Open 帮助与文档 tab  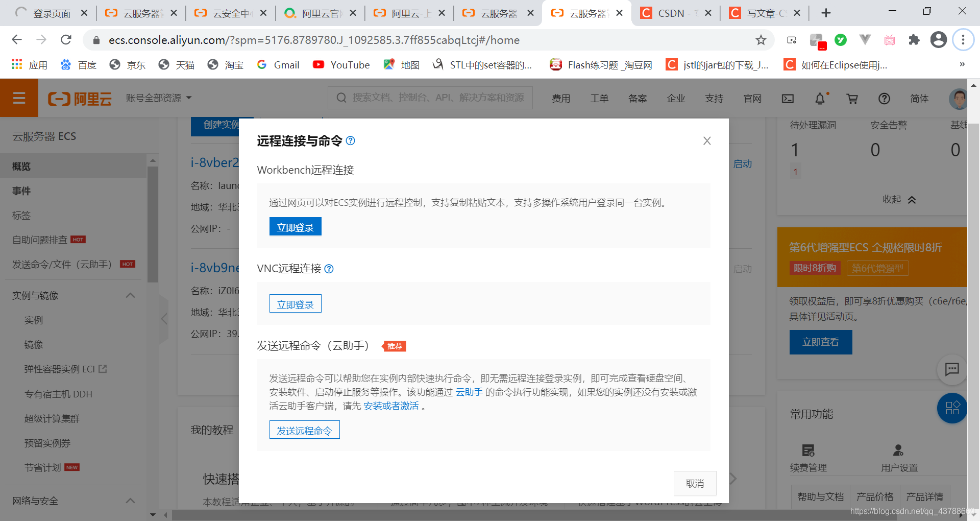820,496
